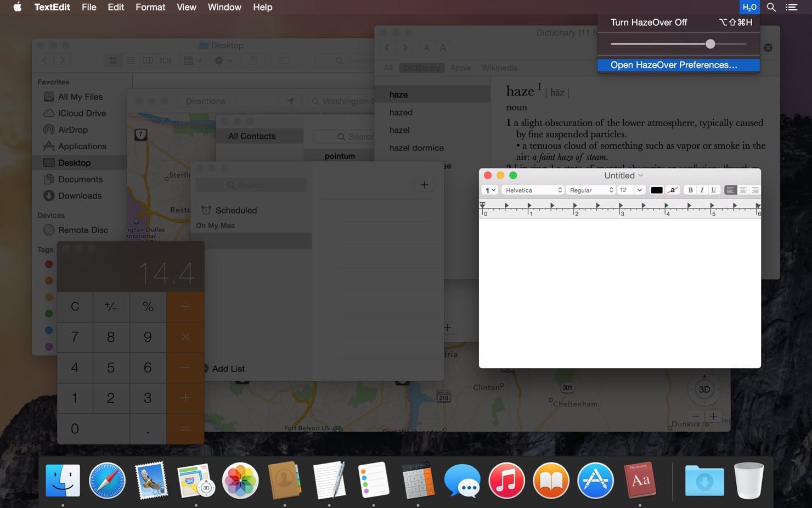Center-align text in TextEdit toolbar
The image size is (812, 508).
[743, 190]
